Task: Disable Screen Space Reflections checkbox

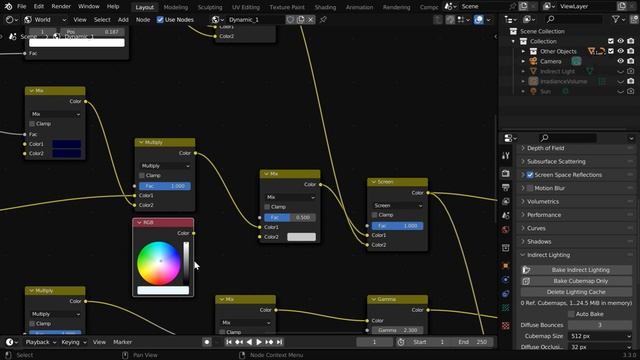Action: click(530, 175)
